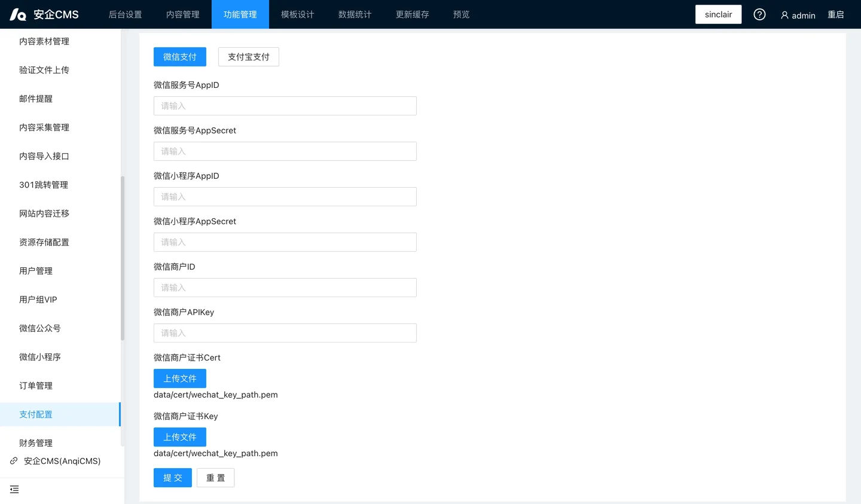Focus the 微信商户APIKey input
This screenshot has width=861, height=504.
click(285, 333)
